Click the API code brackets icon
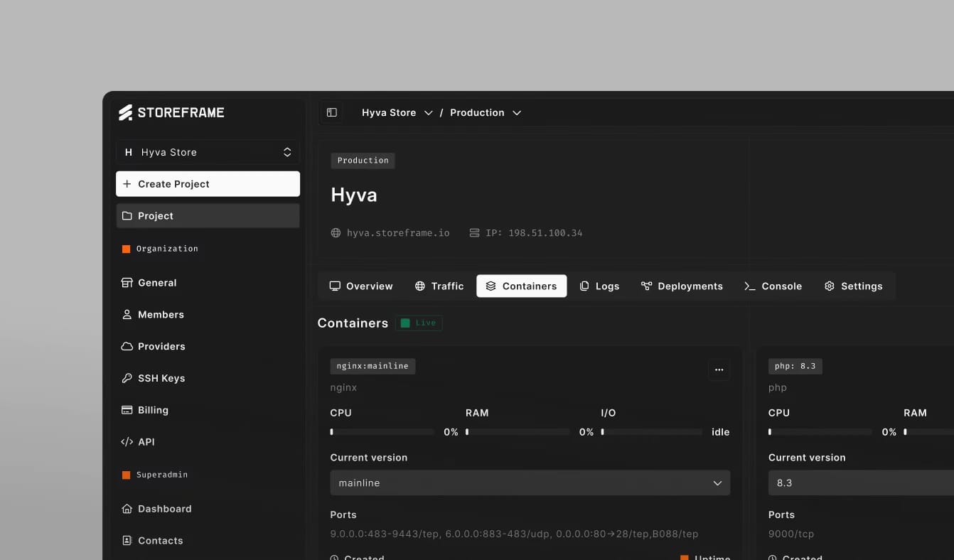 click(127, 442)
